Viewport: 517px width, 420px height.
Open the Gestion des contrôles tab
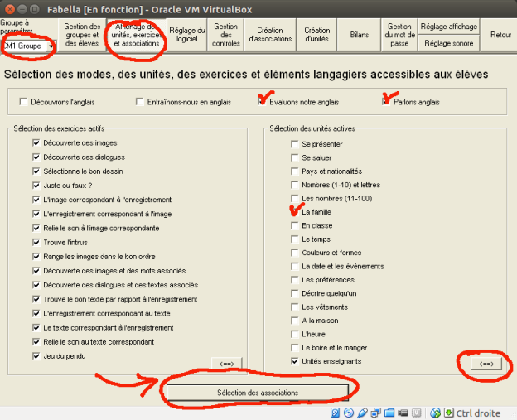226,35
